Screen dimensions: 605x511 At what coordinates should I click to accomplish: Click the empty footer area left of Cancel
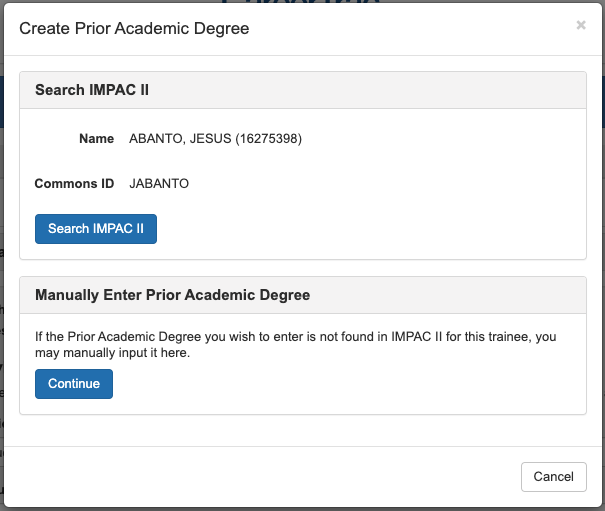pyautogui.click(x=260, y=477)
